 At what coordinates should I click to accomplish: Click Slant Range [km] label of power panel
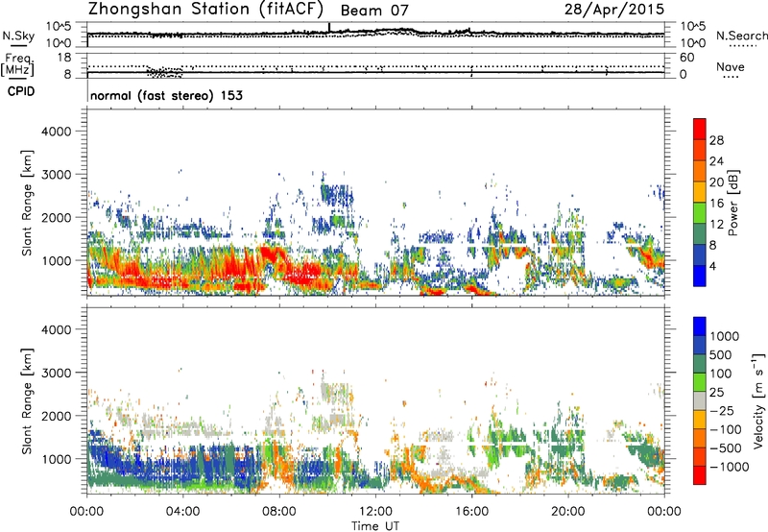point(27,204)
